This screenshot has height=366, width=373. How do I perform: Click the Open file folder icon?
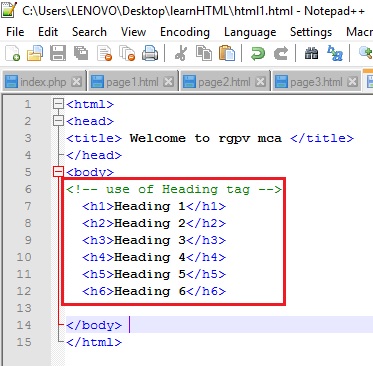[x=35, y=53]
